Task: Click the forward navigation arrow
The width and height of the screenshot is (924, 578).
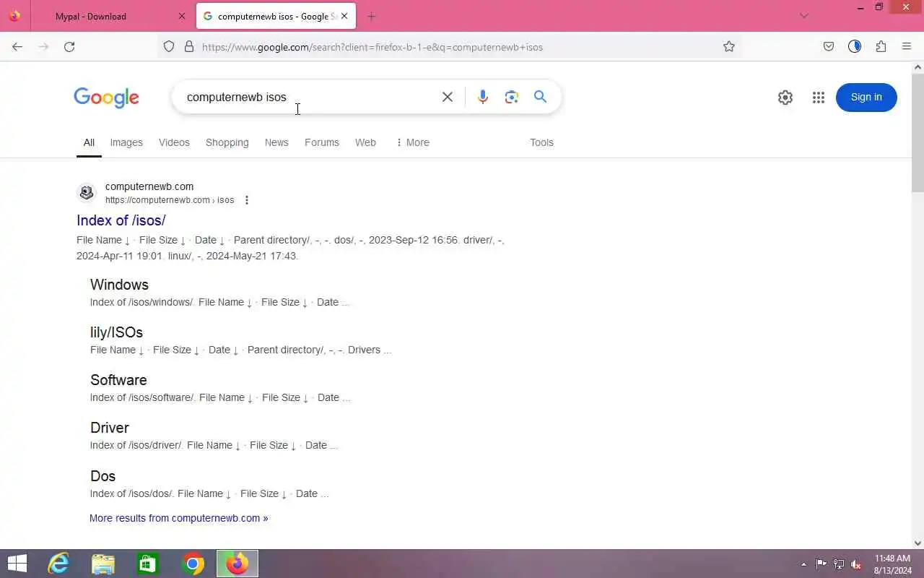Action: pos(43,47)
